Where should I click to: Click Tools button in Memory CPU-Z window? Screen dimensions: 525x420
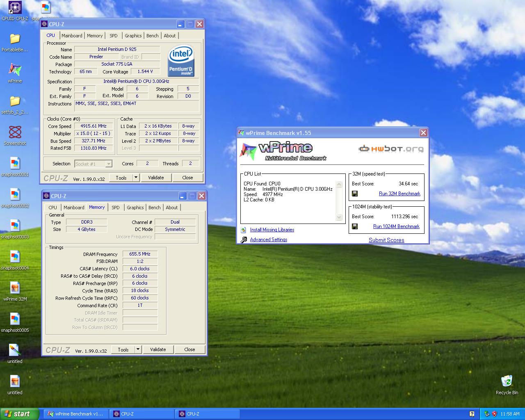tap(123, 349)
